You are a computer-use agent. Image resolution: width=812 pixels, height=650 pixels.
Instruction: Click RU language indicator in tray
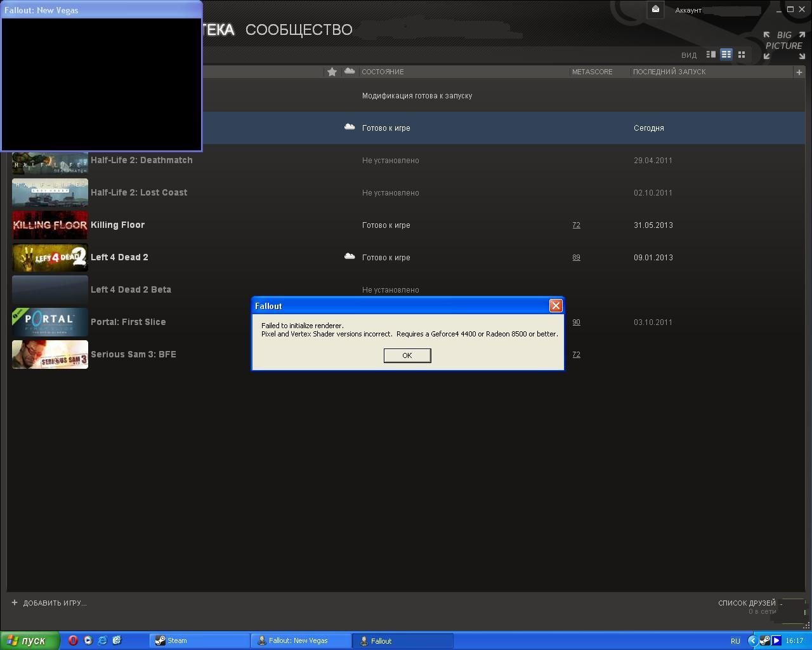[x=735, y=641]
